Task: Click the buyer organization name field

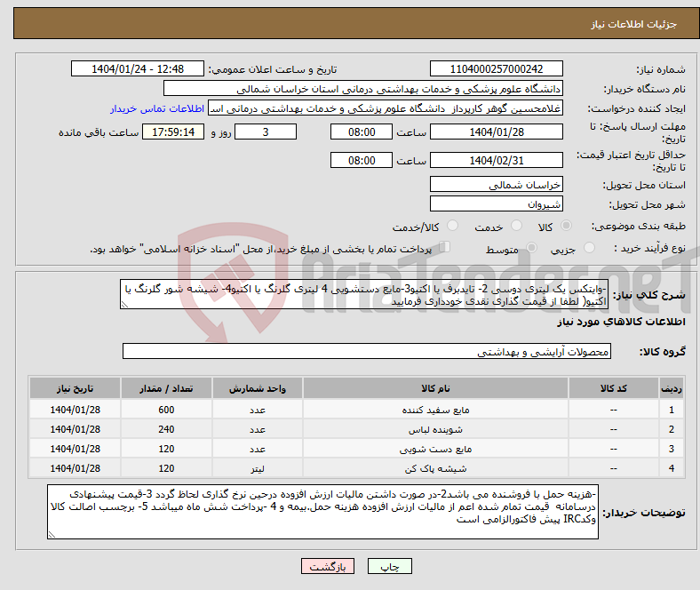Action: click(x=363, y=89)
